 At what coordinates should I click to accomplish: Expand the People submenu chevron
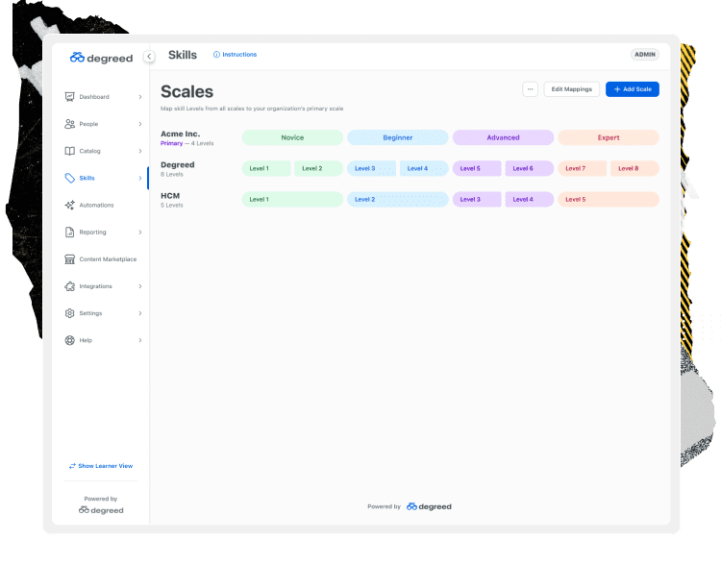pos(139,124)
